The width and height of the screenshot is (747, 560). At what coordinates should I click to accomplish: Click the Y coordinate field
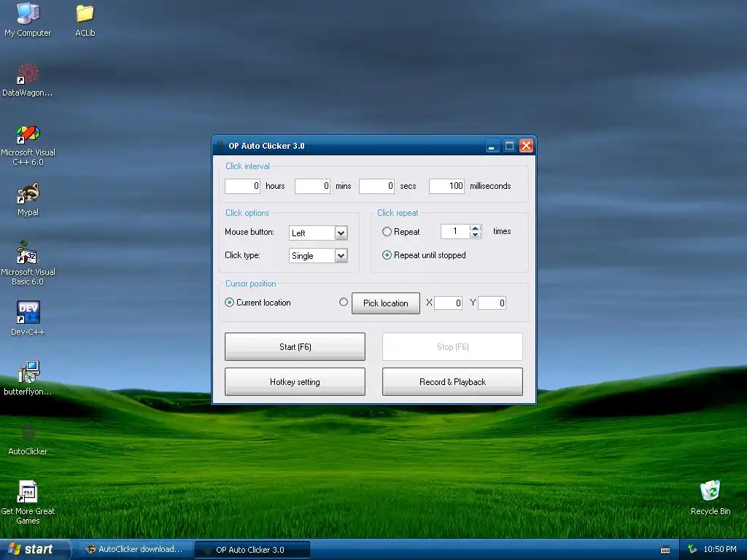[x=492, y=303]
